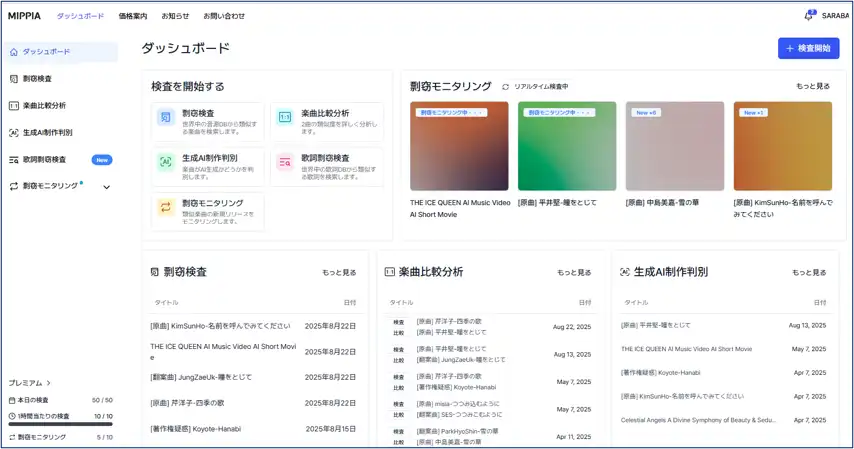This screenshot has width=854, height=449.
Task: Click the notification bell icon
Action: (x=809, y=16)
